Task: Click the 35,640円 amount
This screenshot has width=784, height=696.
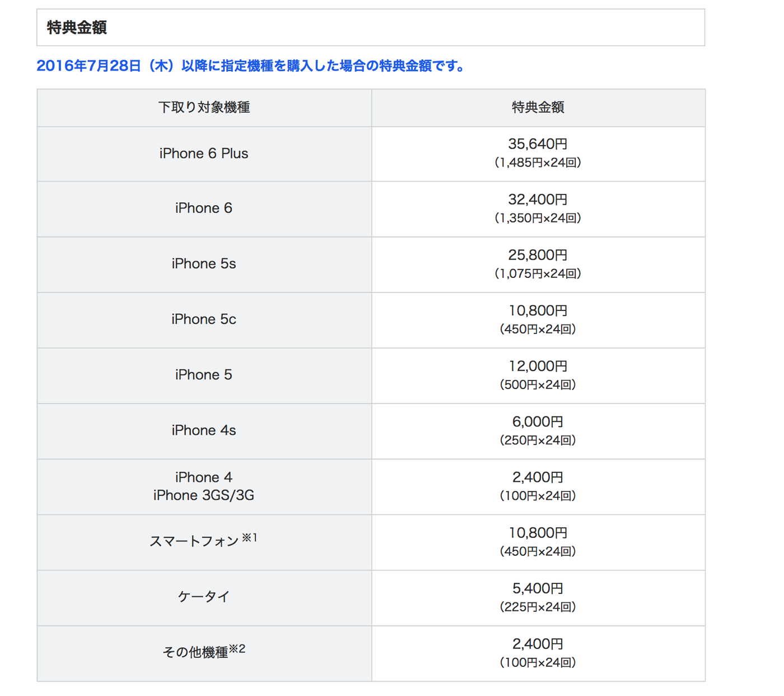Action: (538, 145)
